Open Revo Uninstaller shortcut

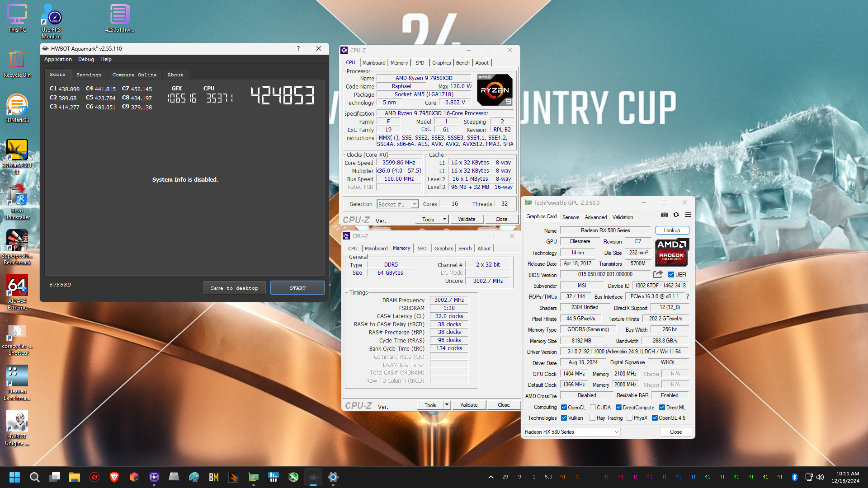coord(17,202)
